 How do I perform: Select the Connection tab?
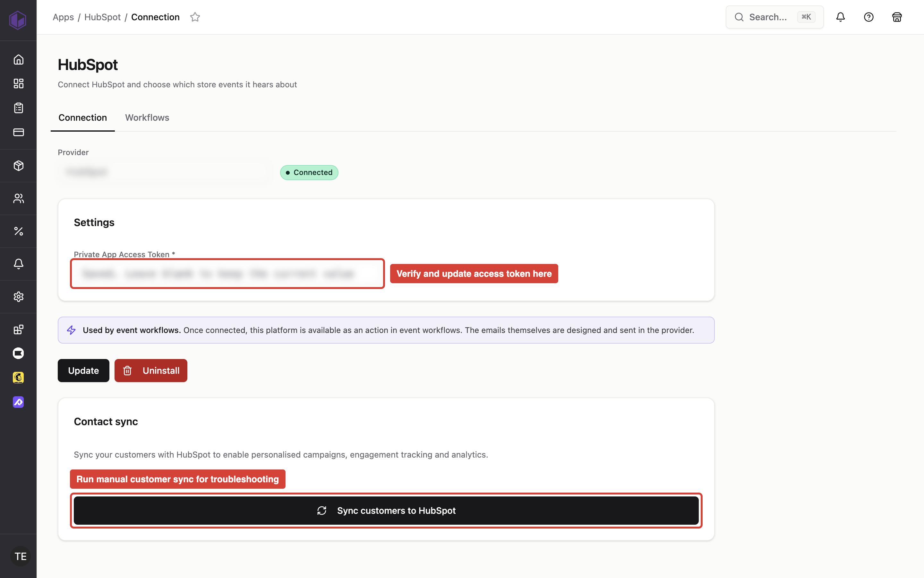tap(82, 117)
